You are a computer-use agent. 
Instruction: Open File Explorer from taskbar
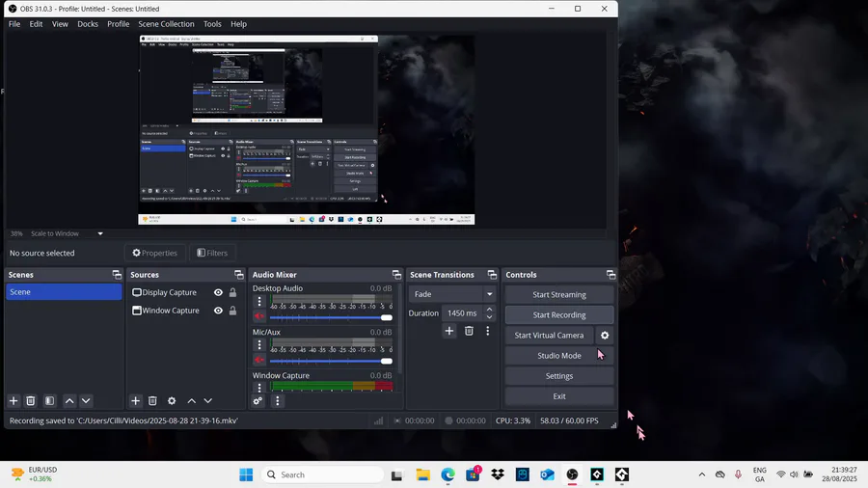pos(423,474)
